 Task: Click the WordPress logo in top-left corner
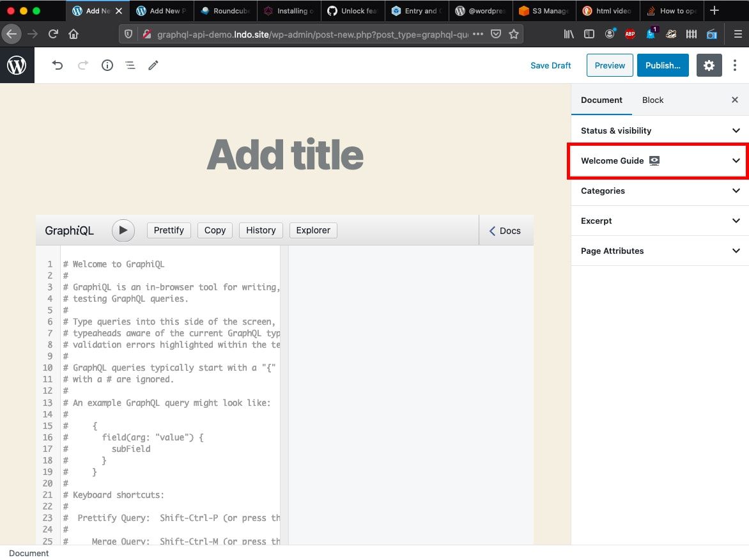(17, 65)
